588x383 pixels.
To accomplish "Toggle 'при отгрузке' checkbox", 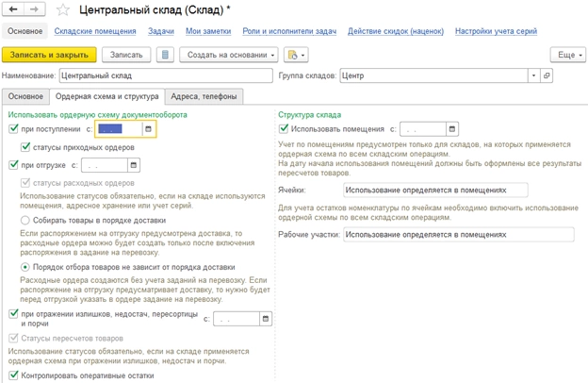I will pos(13,164).
